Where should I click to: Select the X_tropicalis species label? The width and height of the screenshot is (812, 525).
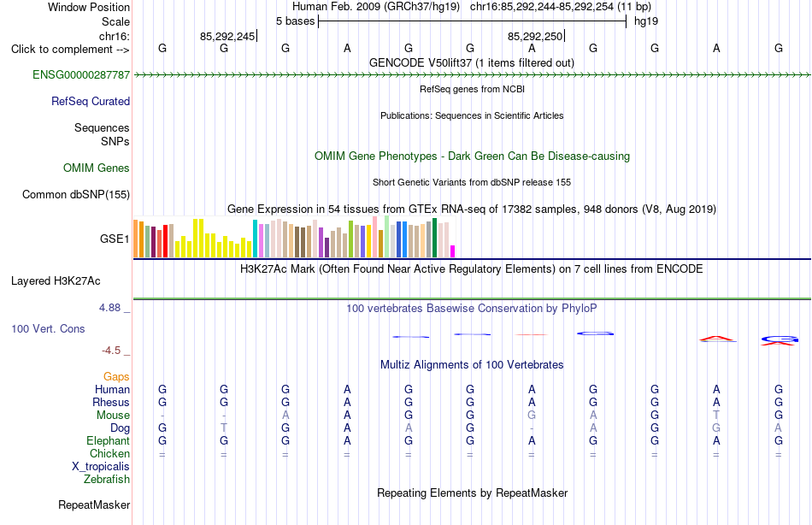pyautogui.click(x=101, y=467)
